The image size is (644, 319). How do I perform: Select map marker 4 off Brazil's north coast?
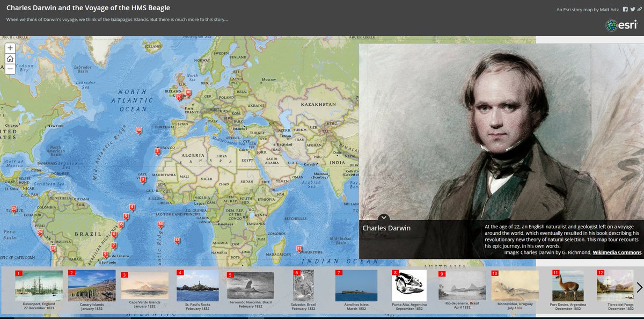coord(131,208)
